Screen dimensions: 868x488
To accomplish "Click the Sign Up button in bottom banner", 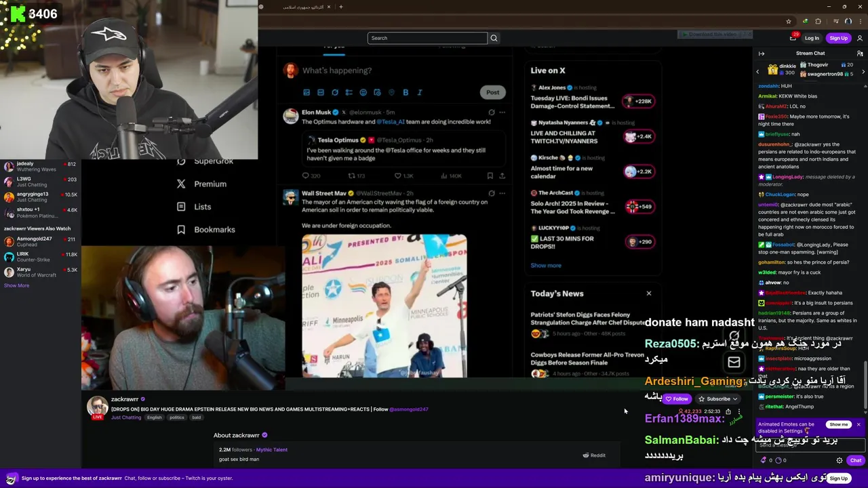I will point(838,479).
